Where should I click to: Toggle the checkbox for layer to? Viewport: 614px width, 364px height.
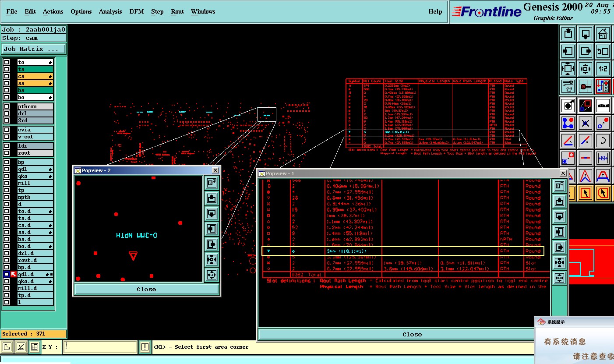tap(7, 62)
